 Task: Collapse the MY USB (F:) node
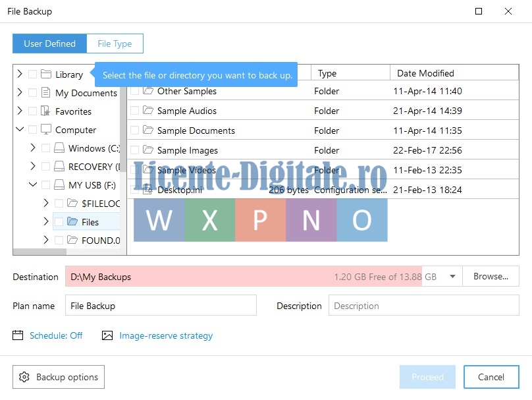(33, 185)
